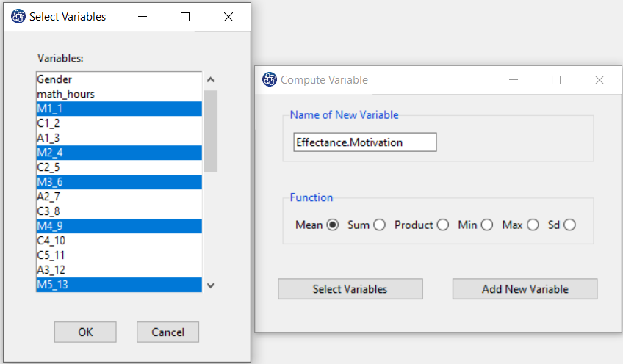Click the Add New Variable button

[x=525, y=289]
